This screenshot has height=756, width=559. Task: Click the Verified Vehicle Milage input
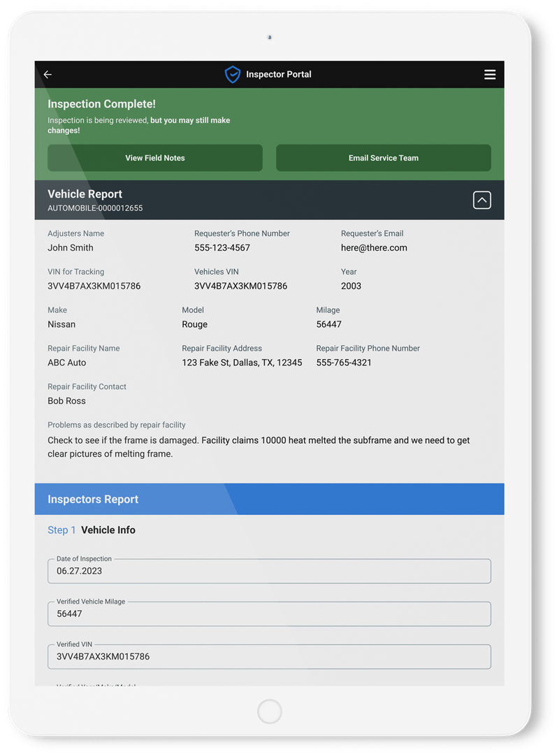pos(269,614)
